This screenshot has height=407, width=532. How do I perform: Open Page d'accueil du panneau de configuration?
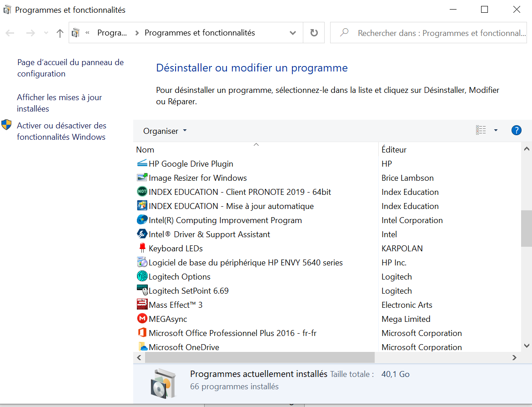(70, 68)
